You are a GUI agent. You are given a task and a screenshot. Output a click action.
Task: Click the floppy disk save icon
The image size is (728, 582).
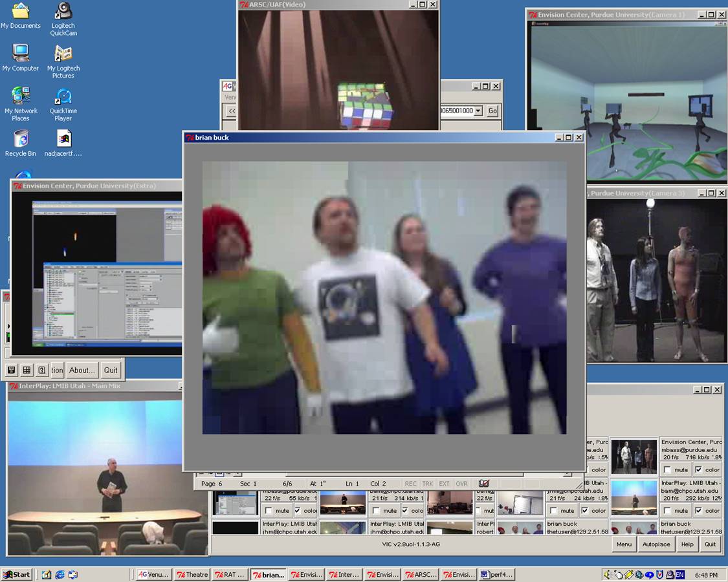[x=11, y=370]
